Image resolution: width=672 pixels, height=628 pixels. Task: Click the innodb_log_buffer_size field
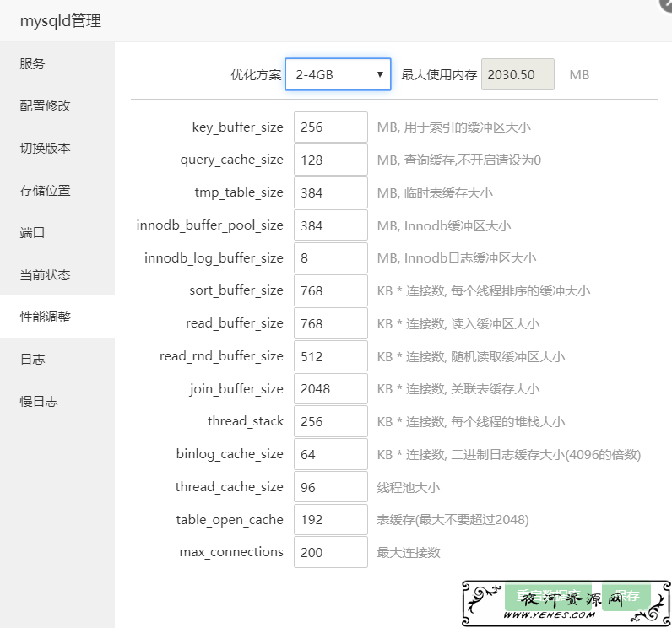point(331,258)
